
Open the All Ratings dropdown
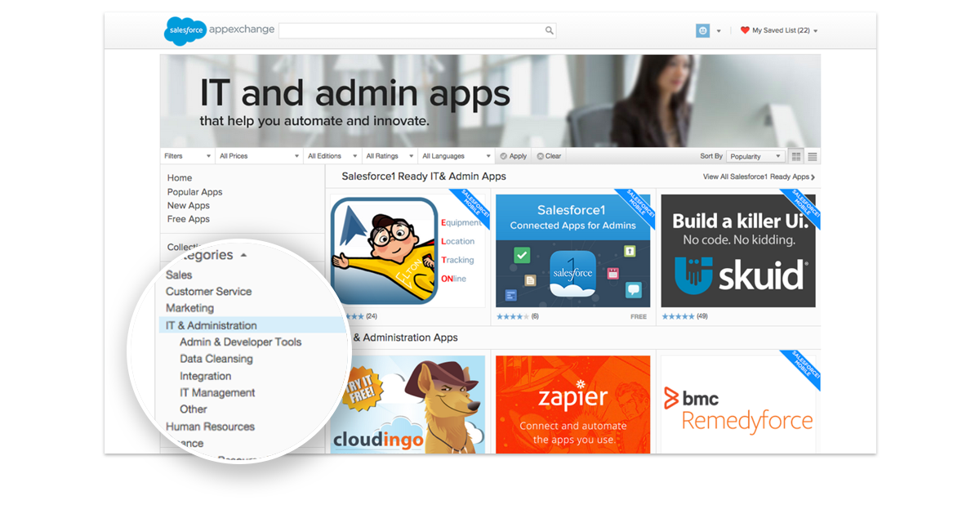pyautogui.click(x=390, y=156)
